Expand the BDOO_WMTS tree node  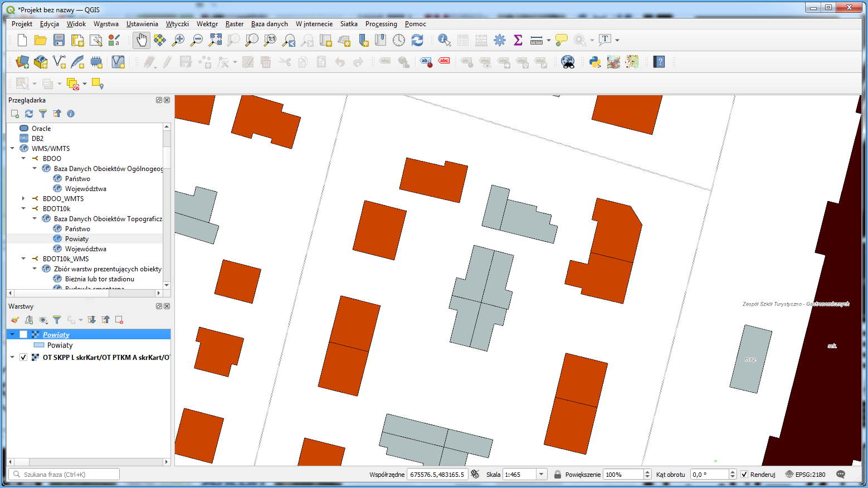click(x=23, y=198)
